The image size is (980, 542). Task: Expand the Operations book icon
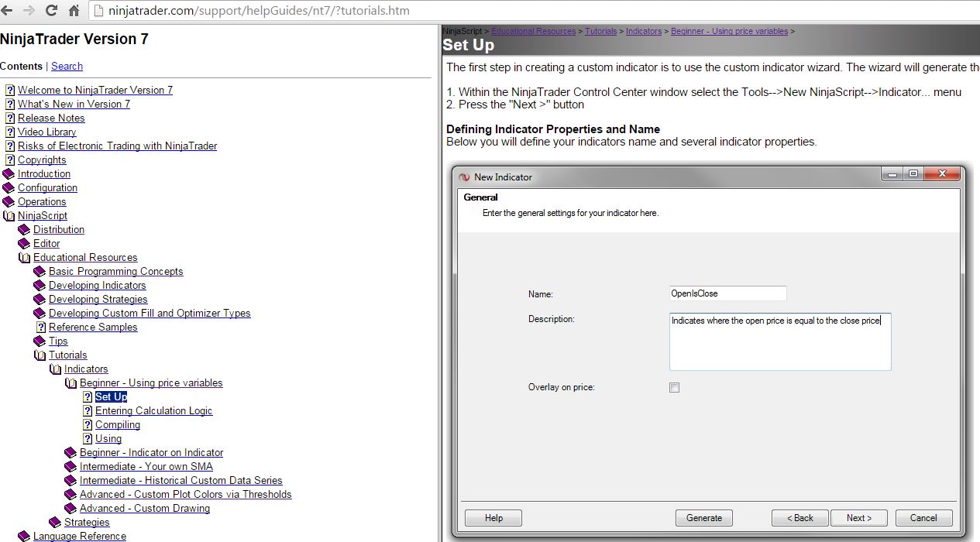(x=9, y=201)
